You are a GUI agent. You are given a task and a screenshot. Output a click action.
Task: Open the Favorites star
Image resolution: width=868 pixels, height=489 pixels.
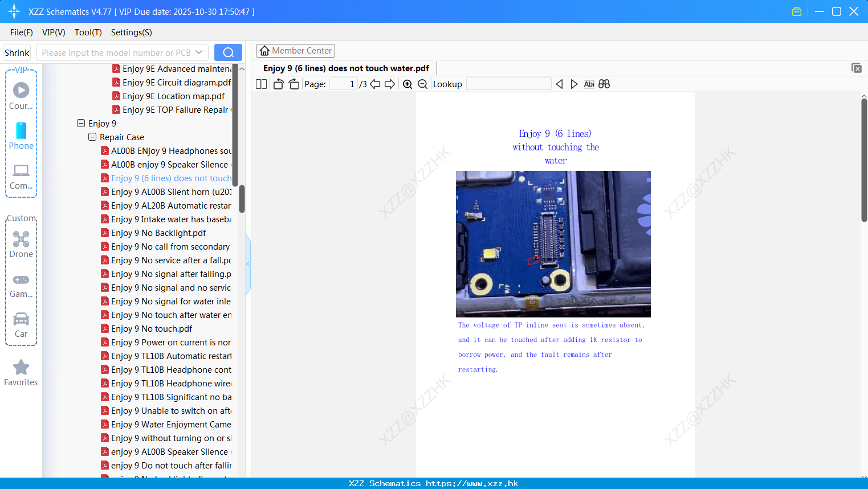tap(21, 373)
